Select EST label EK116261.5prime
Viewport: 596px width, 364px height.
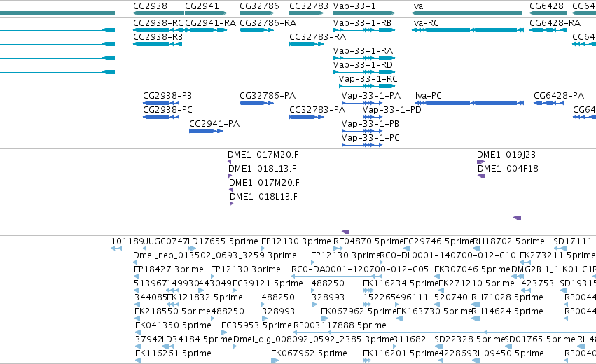click(x=173, y=353)
